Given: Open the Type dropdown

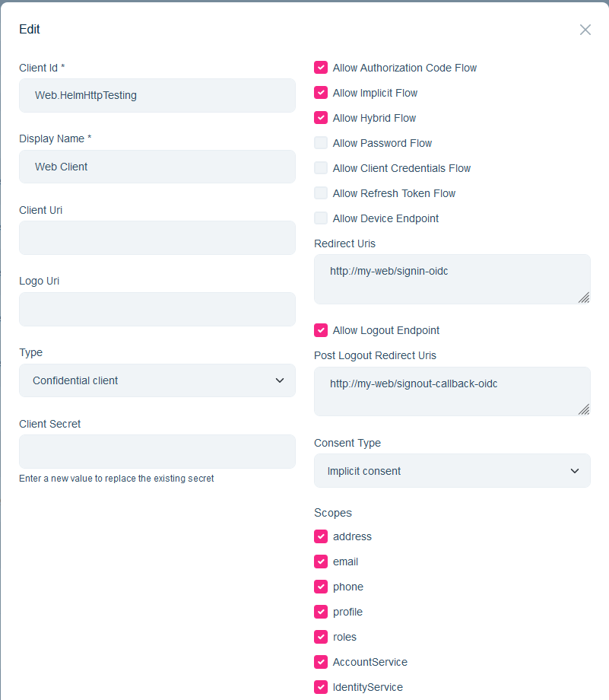Looking at the screenshot, I should 157,380.
